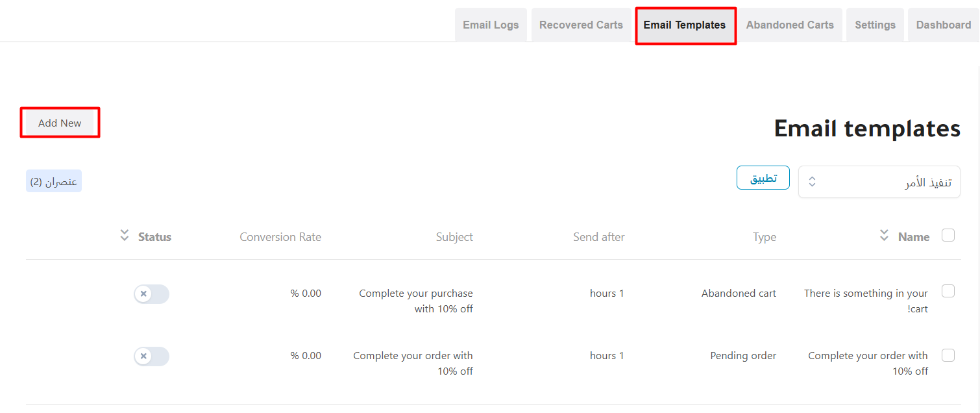Check the box for 'There is something in your cart!'
The image size is (980, 413).
pyautogui.click(x=948, y=292)
